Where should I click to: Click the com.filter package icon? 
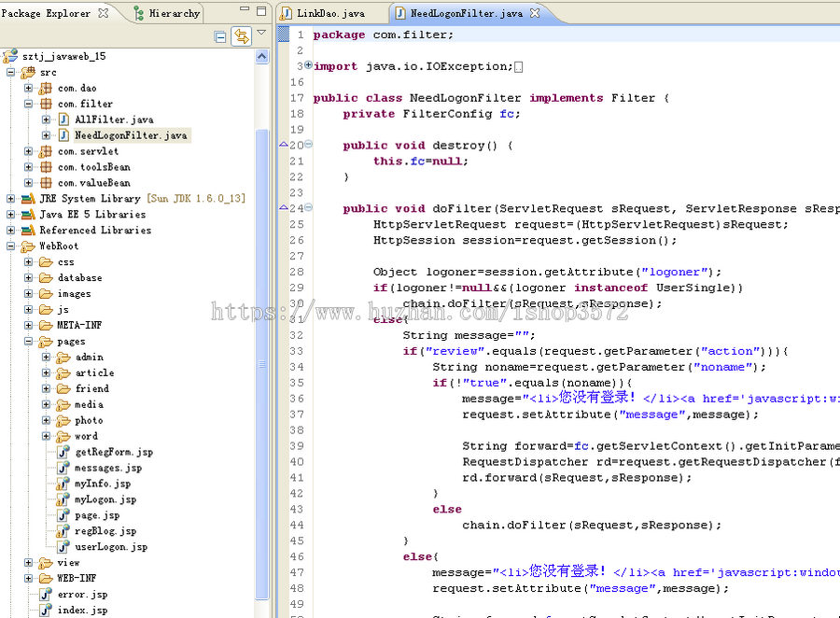pos(44,103)
